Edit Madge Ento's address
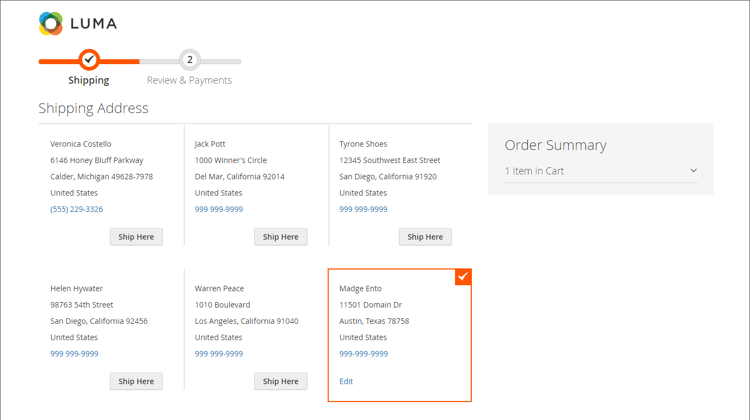The height and width of the screenshot is (420, 750). tap(346, 381)
